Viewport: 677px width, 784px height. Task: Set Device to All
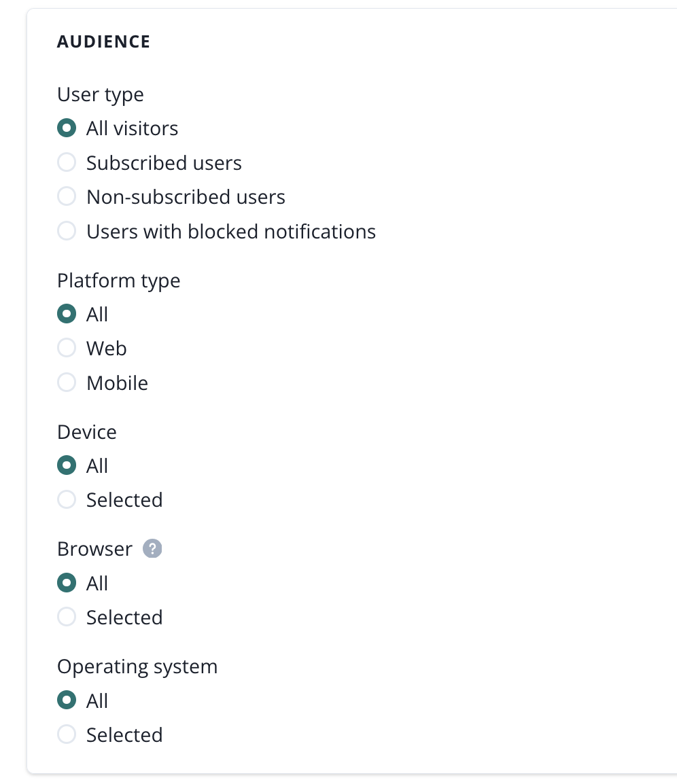pyautogui.click(x=67, y=466)
